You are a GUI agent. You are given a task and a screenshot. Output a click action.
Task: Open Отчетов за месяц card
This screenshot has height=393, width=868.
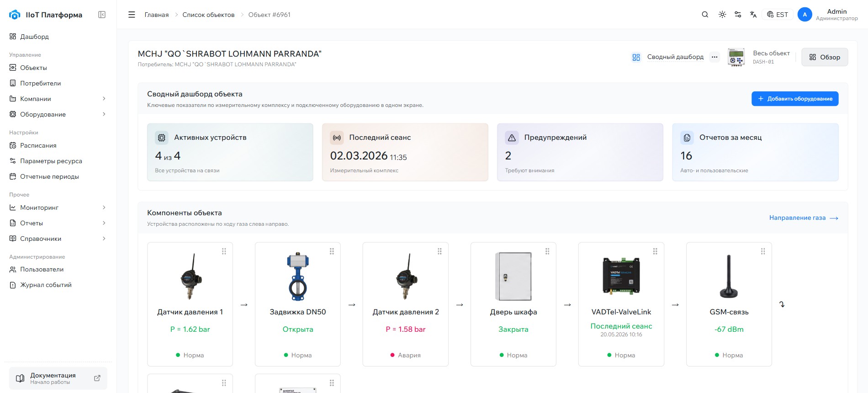tap(755, 152)
